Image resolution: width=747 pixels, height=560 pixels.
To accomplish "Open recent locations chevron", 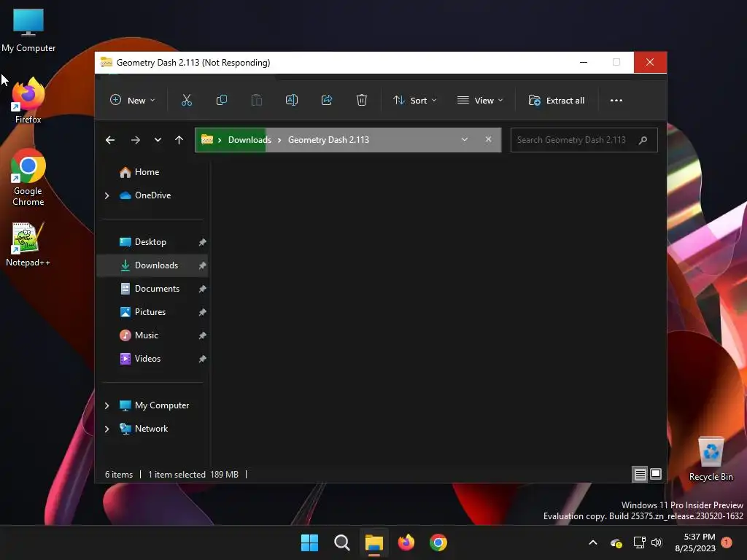I will [x=158, y=140].
